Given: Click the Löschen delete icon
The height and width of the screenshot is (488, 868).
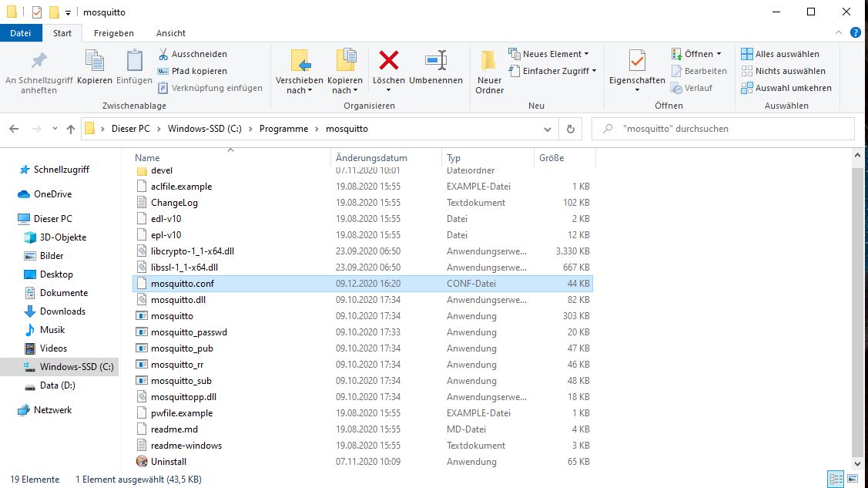Looking at the screenshot, I should [388, 61].
